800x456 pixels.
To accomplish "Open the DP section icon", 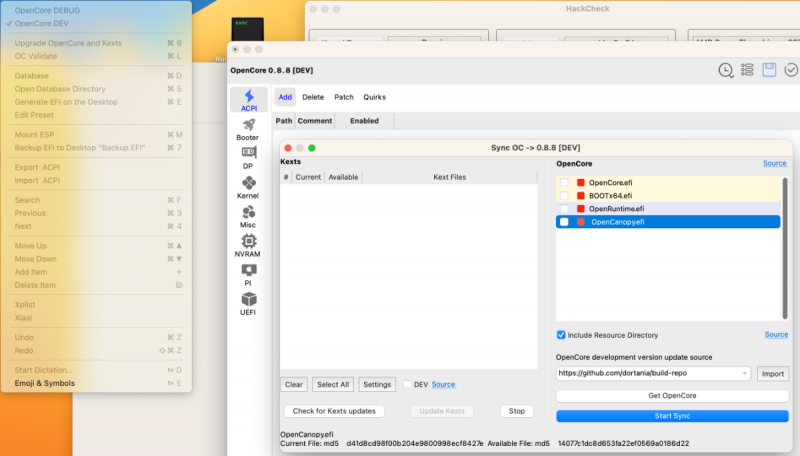I will point(248,153).
